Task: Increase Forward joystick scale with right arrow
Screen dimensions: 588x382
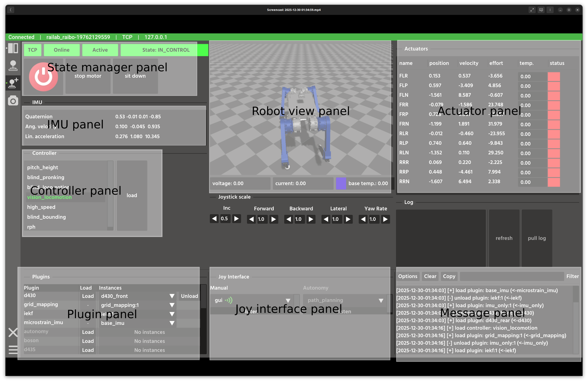Action: coord(274,219)
